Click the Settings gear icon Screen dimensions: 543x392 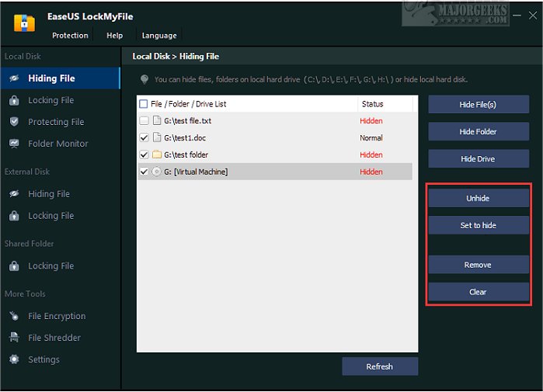pyautogui.click(x=14, y=359)
